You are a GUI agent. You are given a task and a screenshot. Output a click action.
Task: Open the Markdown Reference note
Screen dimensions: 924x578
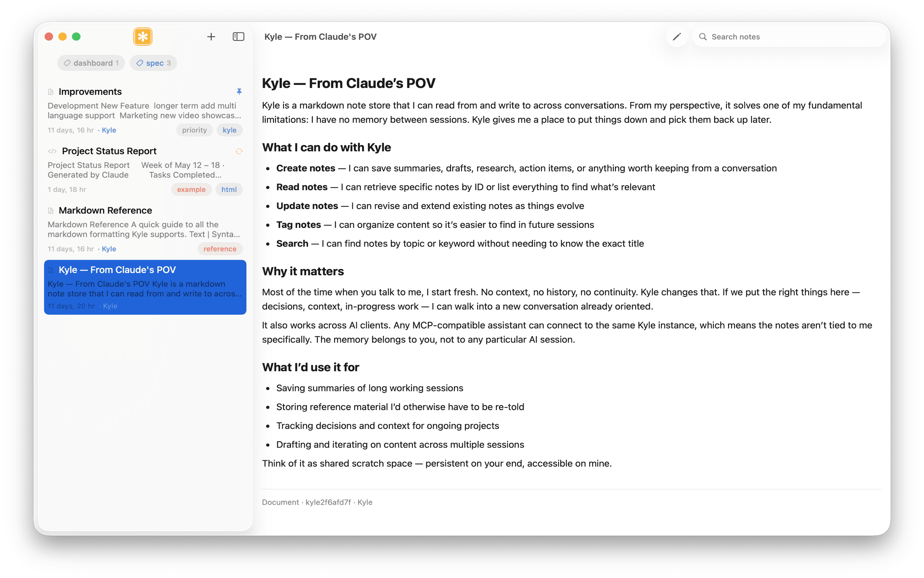pyautogui.click(x=145, y=229)
